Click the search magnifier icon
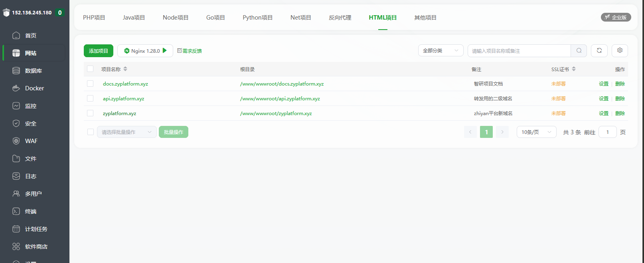The image size is (644, 263). pyautogui.click(x=579, y=51)
